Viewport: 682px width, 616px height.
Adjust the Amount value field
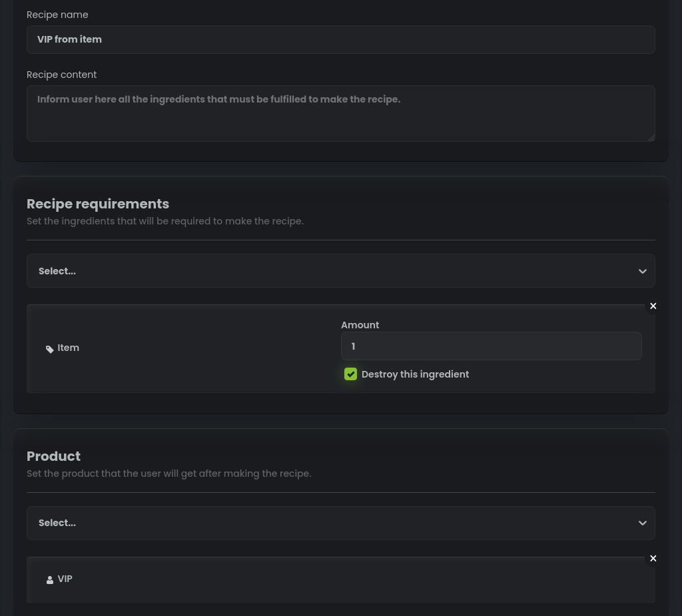click(492, 346)
